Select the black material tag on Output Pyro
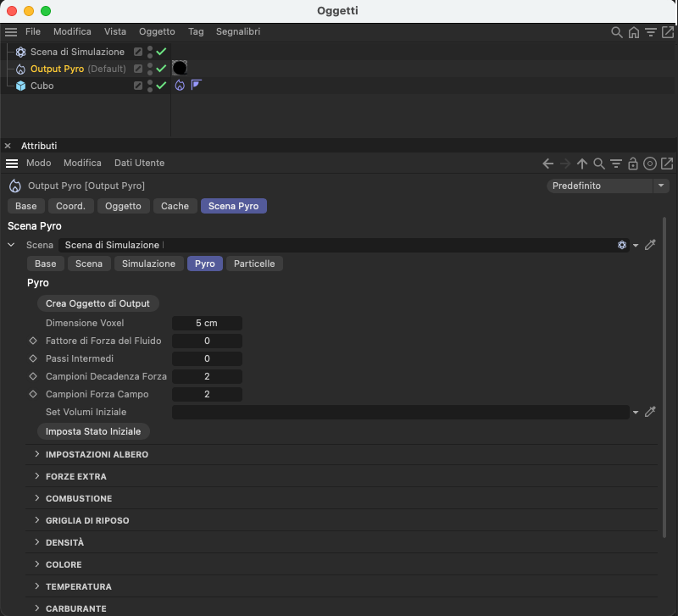Screen dimensions: 678x616 [x=180, y=68]
